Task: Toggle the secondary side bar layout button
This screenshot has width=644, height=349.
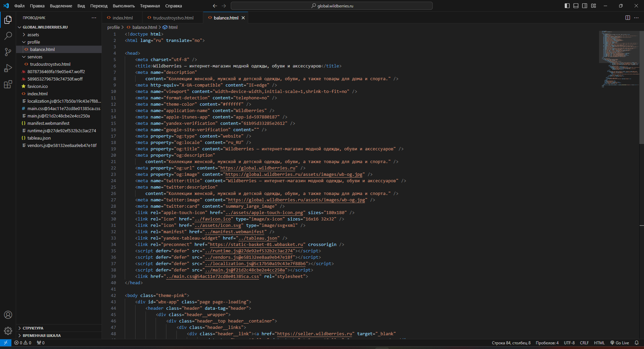Action: tap(585, 6)
